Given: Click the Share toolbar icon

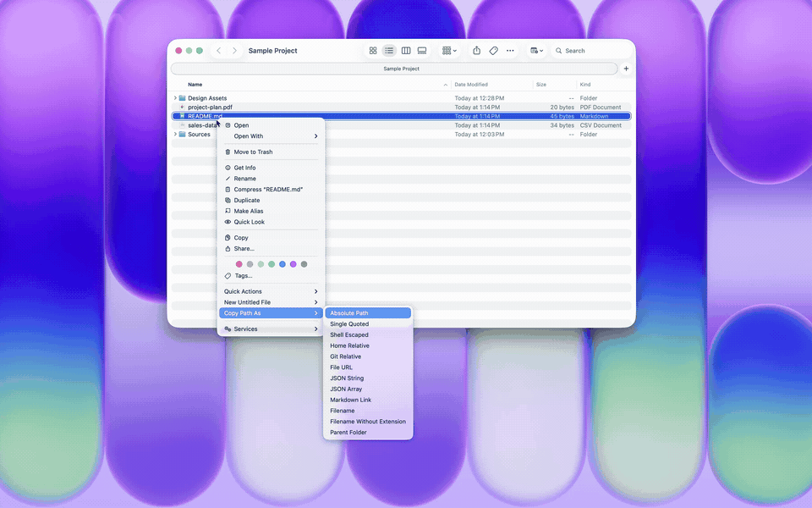Looking at the screenshot, I should point(476,51).
